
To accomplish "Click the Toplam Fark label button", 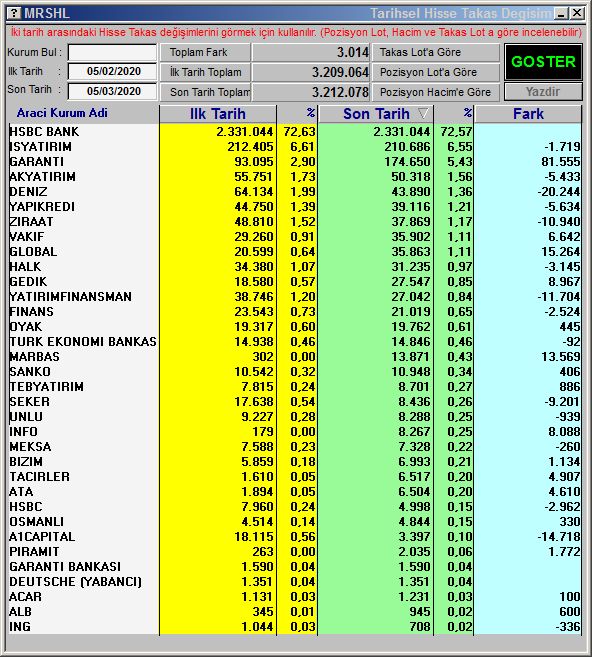I will [x=205, y=52].
